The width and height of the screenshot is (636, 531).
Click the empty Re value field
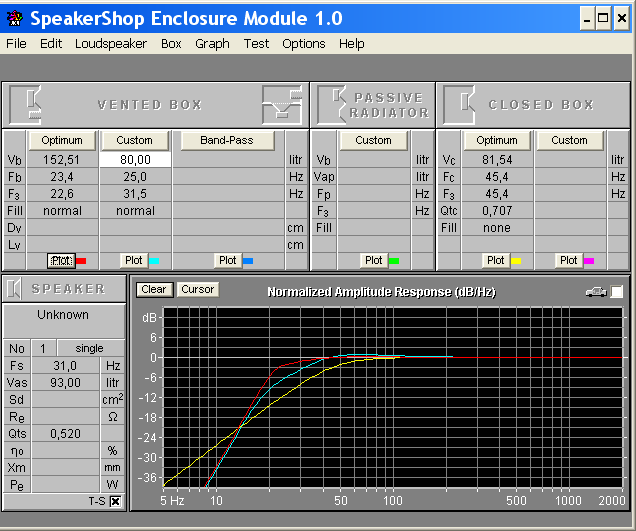[x=65, y=417]
